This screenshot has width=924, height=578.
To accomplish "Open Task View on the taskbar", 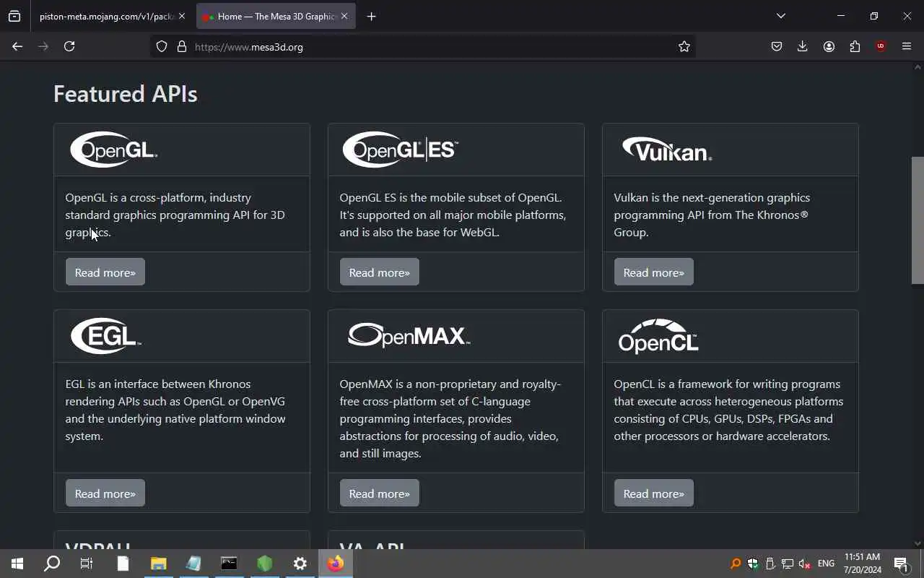I will click(x=87, y=564).
